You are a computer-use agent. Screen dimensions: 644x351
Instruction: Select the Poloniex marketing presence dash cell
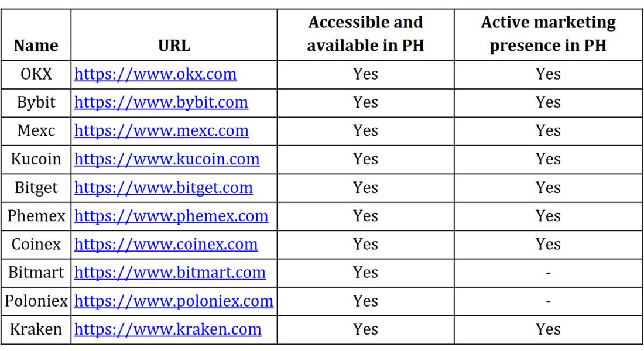point(548,301)
